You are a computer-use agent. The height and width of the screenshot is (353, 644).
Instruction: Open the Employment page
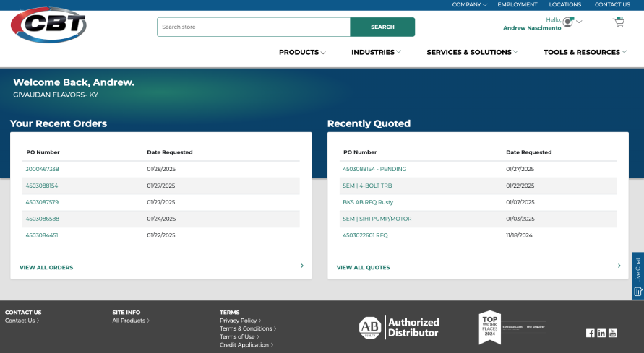517,4
